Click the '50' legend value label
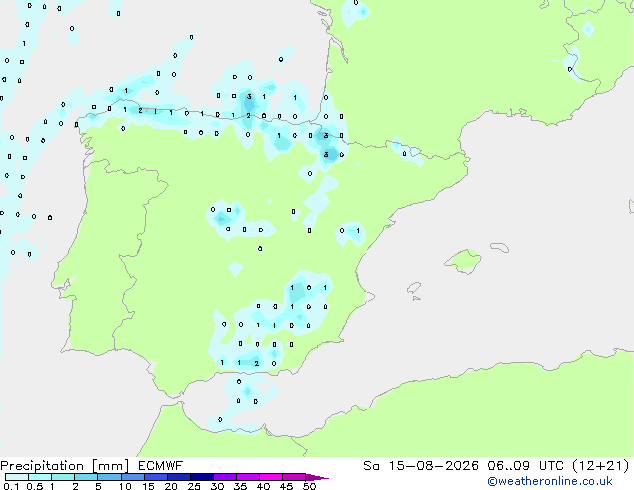The image size is (634, 490). point(310,486)
